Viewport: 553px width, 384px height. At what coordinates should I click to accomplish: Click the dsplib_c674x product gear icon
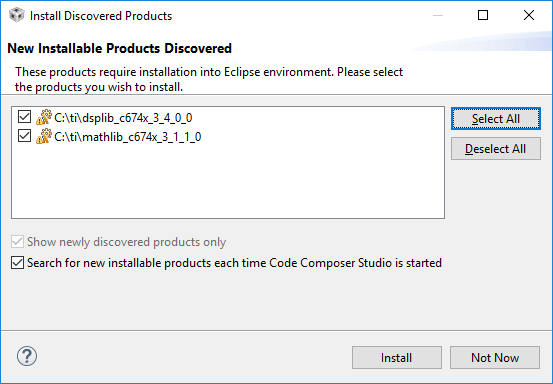(44, 117)
